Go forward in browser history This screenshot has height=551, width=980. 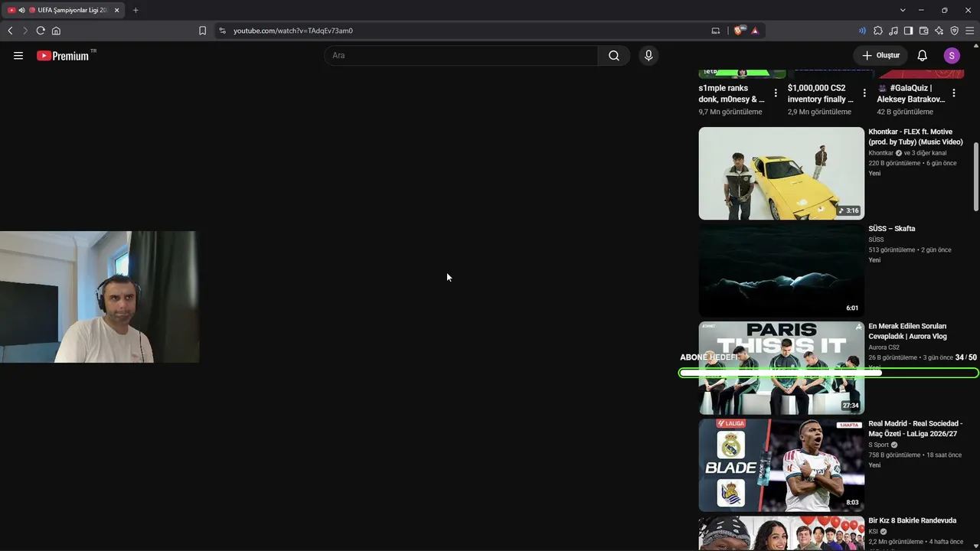coord(25,31)
